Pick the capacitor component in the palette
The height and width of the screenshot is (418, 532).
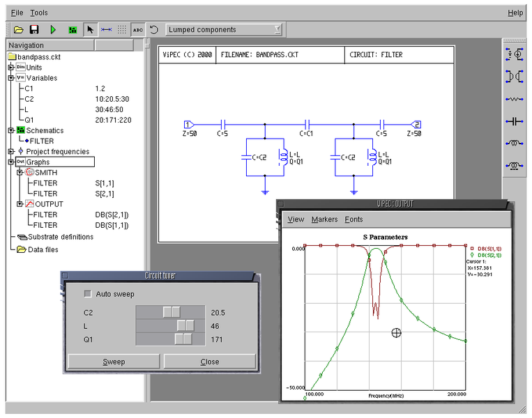pos(515,121)
